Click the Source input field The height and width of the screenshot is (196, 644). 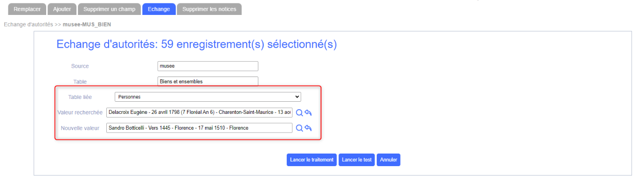coord(208,66)
